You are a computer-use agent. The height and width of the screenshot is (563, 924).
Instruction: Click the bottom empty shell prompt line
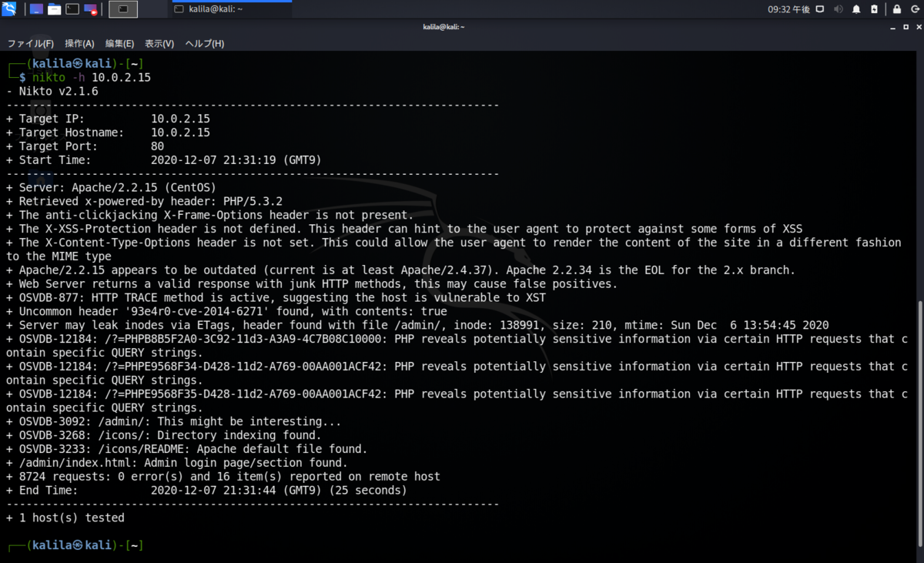point(75,545)
